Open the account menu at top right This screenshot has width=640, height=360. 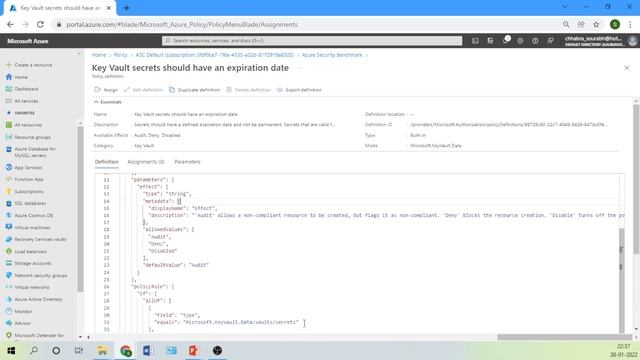pos(600,41)
